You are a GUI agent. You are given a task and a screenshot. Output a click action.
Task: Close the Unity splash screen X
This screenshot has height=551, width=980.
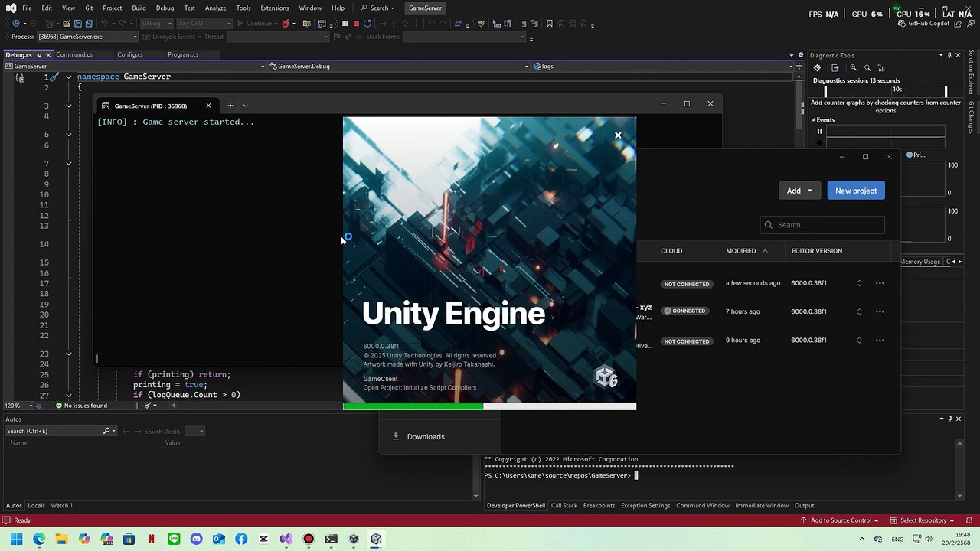pyautogui.click(x=618, y=135)
